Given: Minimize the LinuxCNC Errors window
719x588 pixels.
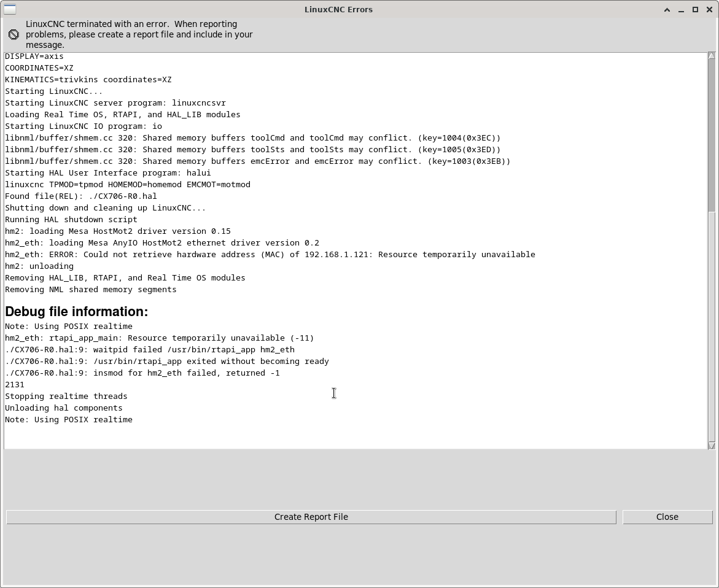Looking at the screenshot, I should pos(682,10).
